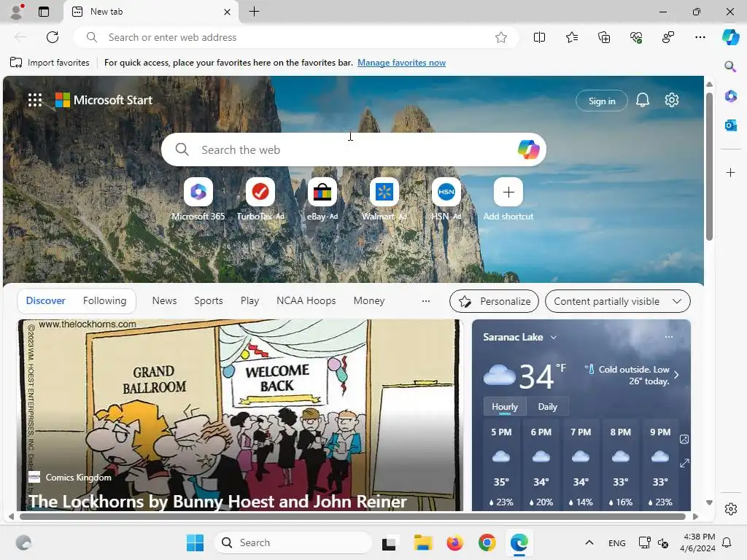747x560 pixels.
Task: Open Copilot icon in top-right corner
Action: coord(731,36)
